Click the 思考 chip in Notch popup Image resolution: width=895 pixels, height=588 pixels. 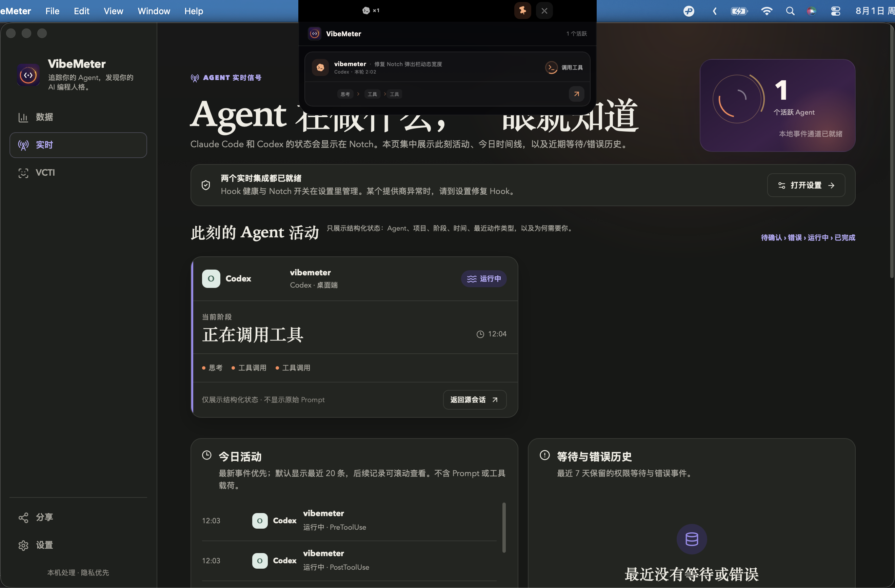[x=345, y=94]
